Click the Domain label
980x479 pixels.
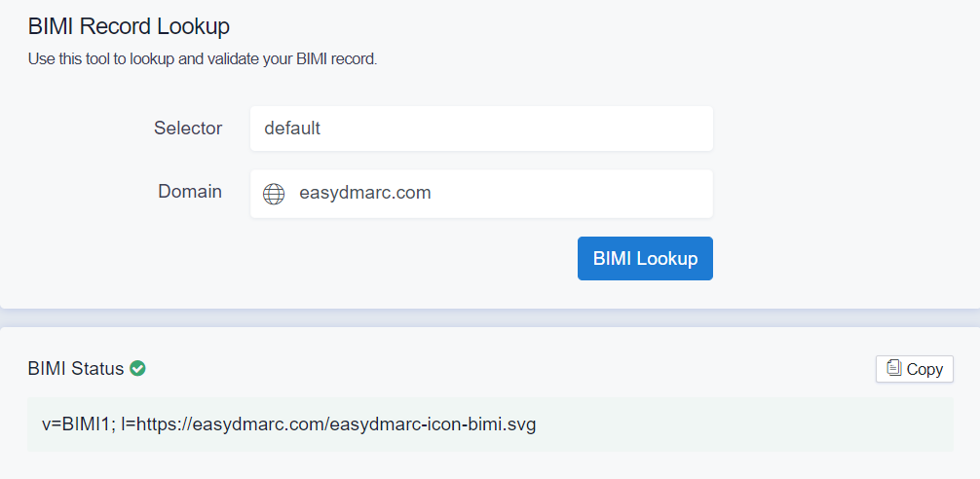pyautogui.click(x=190, y=191)
